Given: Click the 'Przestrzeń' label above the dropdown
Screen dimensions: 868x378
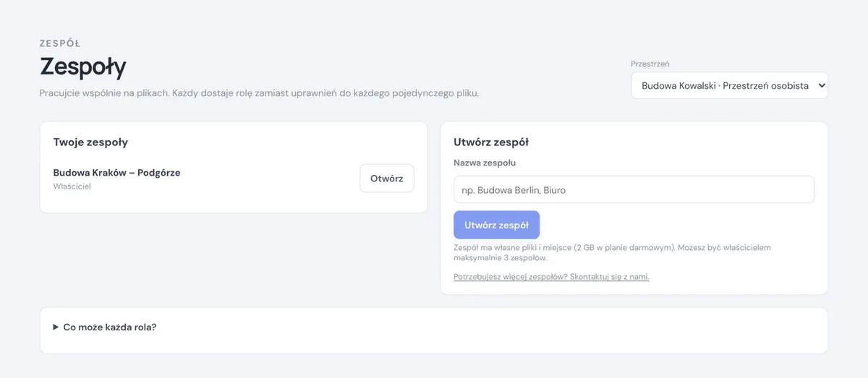Looking at the screenshot, I should tap(650, 64).
